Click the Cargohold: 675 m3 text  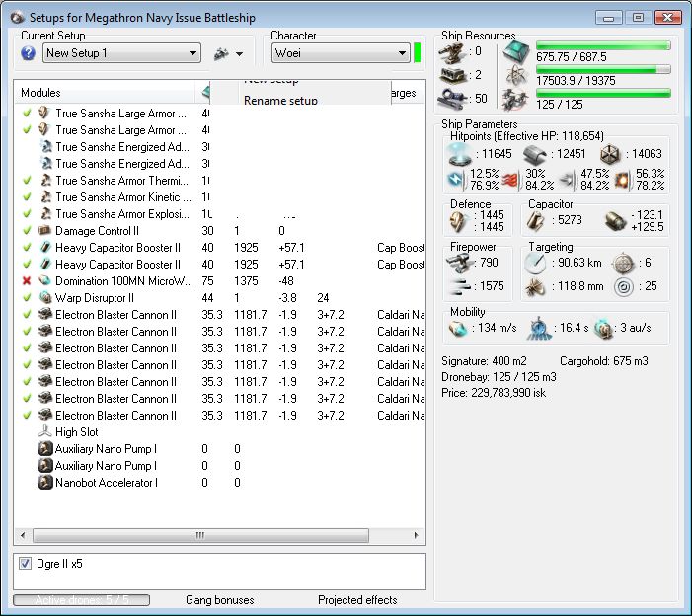tap(604, 361)
